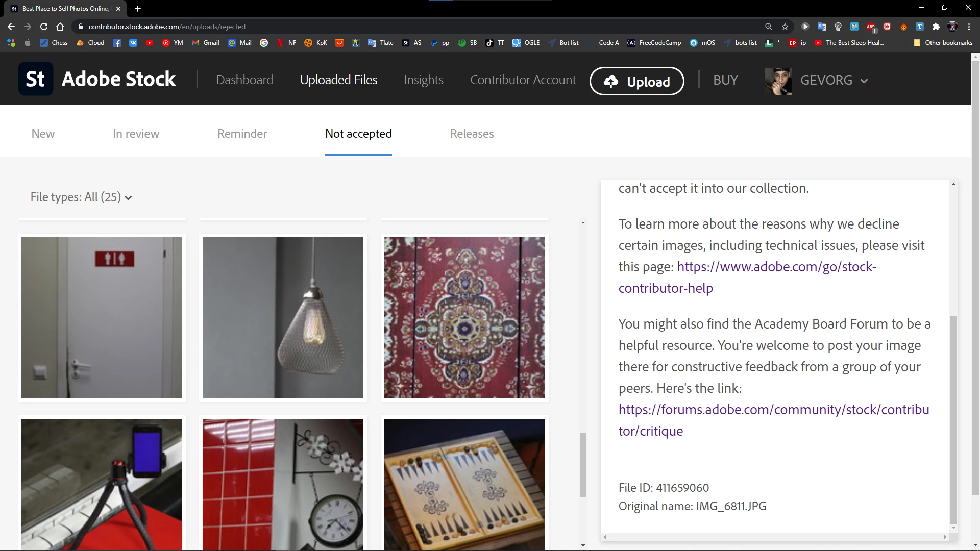The width and height of the screenshot is (980, 551).
Task: Open the Releases tab
Action: (x=472, y=134)
